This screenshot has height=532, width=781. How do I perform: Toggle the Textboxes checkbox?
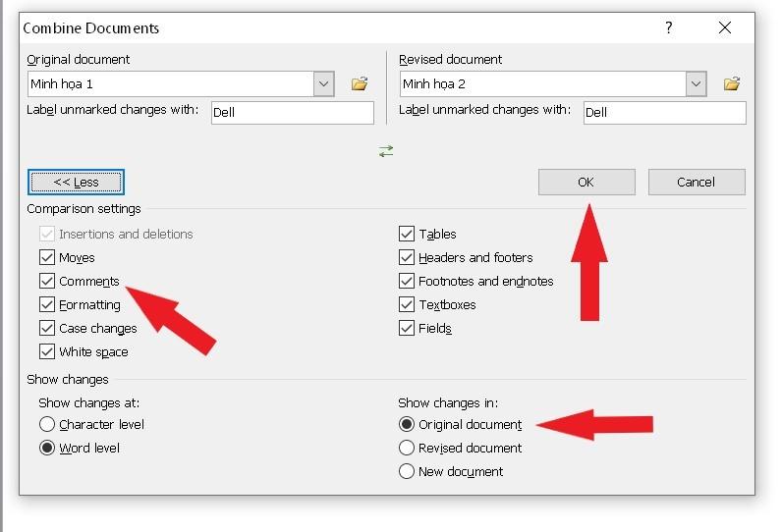[407, 305]
